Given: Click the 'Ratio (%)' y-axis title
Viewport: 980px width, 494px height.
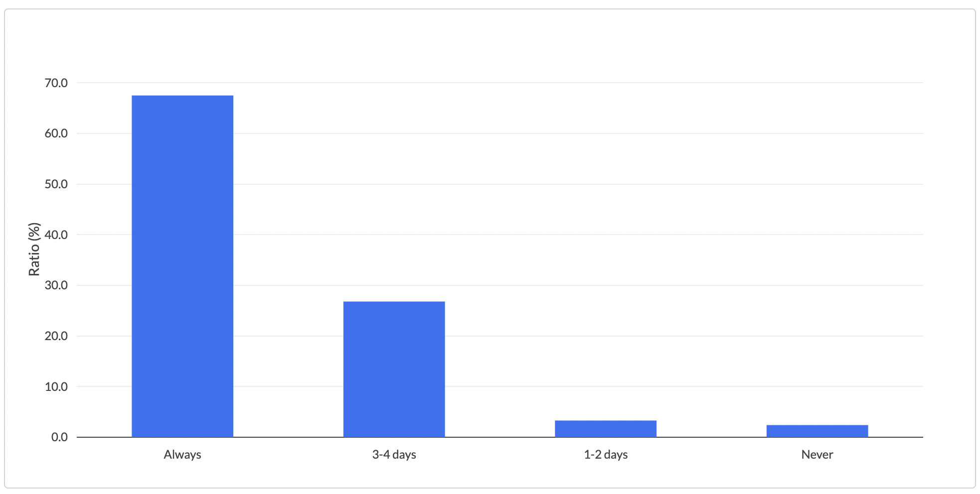Looking at the screenshot, I should click(34, 249).
